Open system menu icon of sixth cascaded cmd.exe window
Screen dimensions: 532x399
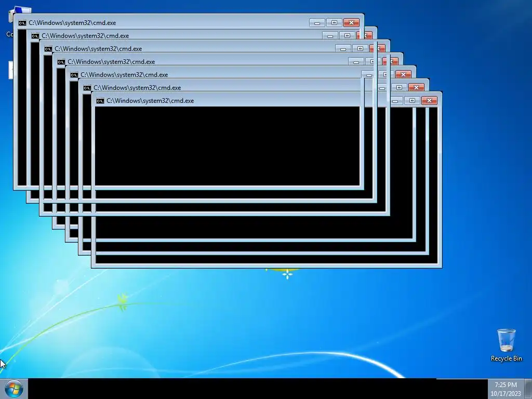point(87,88)
